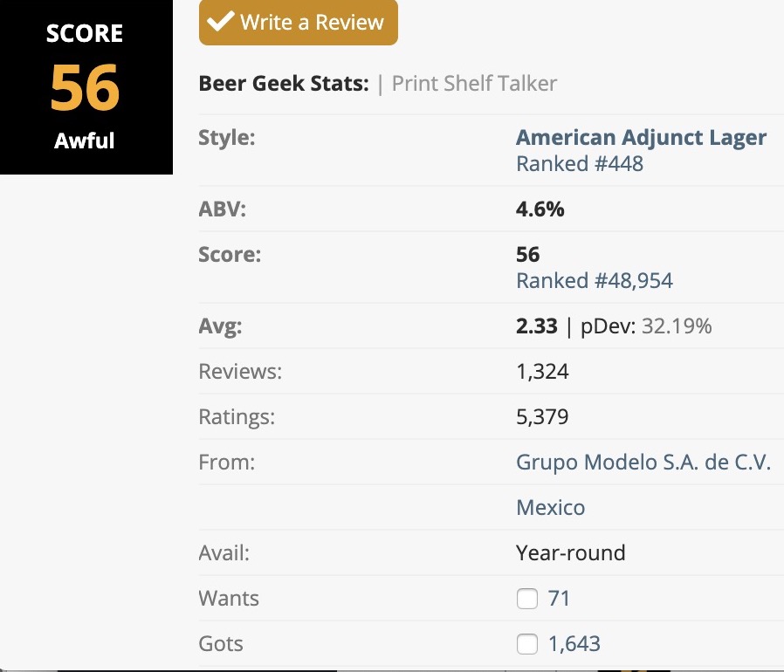784x672 pixels.
Task: Open the Grupo Modelo S.A. de C.V. brewery link
Action: (x=643, y=462)
